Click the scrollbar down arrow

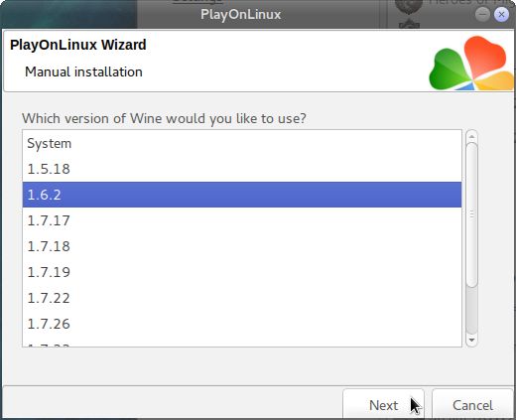click(471, 341)
